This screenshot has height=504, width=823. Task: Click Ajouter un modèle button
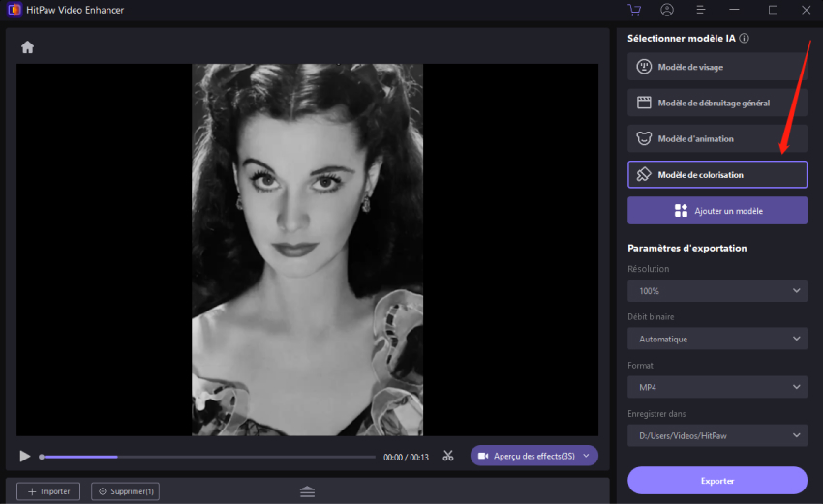[x=716, y=210]
